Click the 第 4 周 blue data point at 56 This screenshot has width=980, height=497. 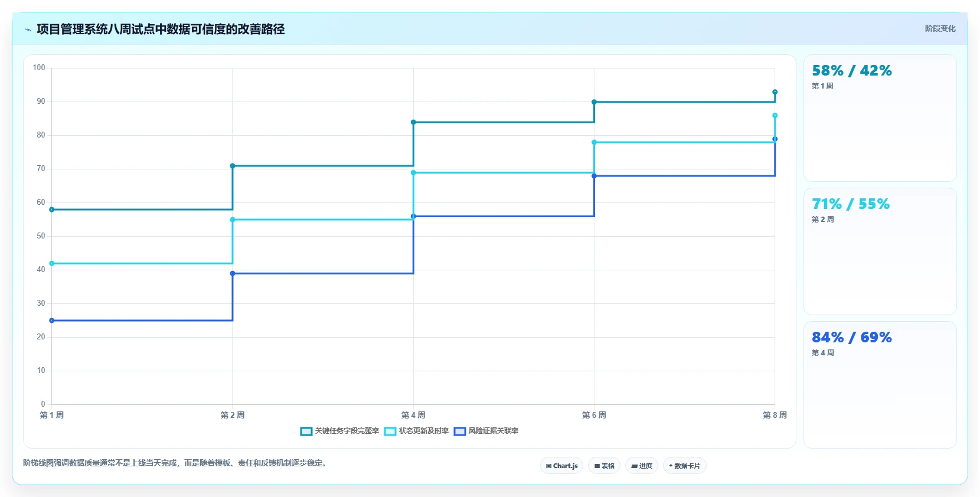tap(413, 217)
